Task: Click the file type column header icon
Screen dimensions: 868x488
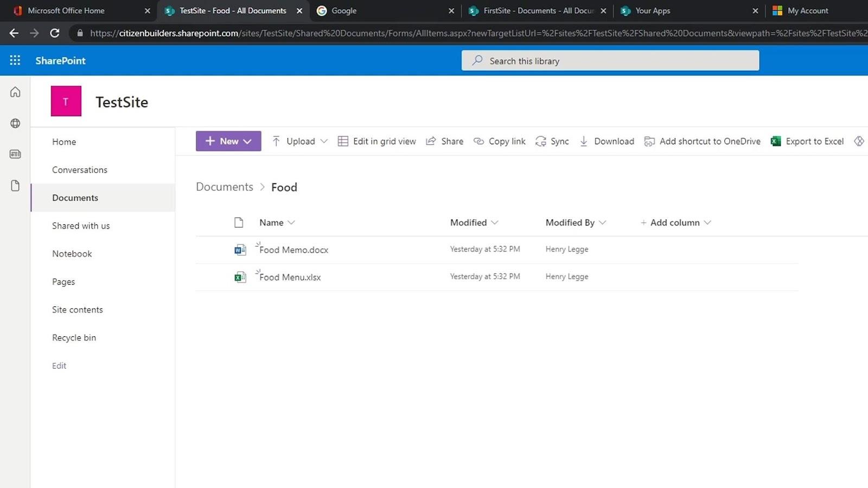Action: click(x=239, y=222)
